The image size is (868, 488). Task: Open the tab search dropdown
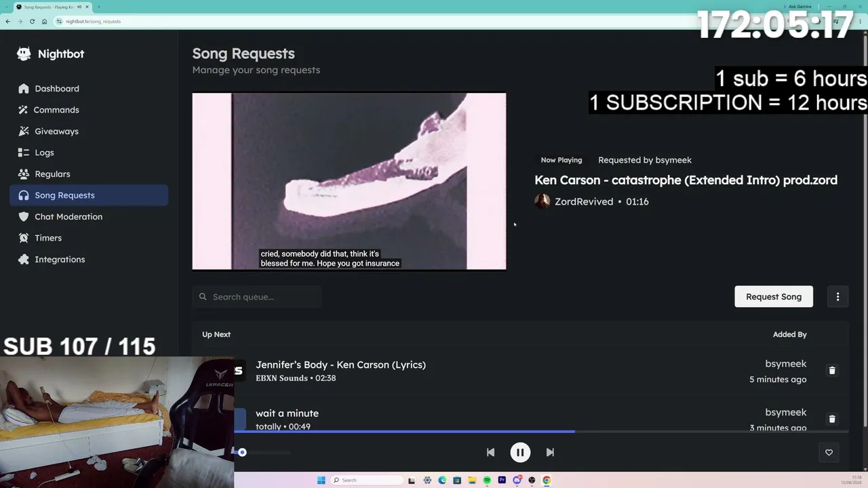(x=7, y=7)
